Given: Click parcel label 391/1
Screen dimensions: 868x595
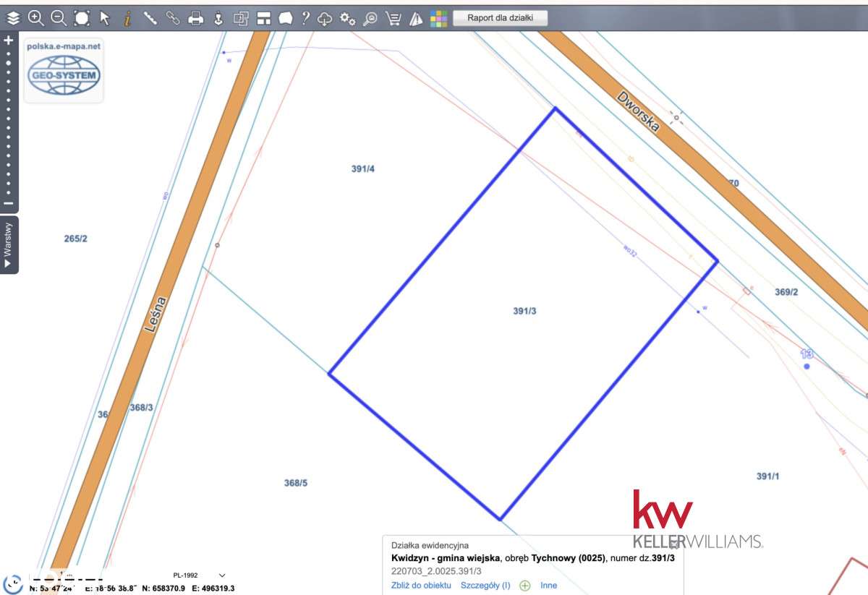Looking at the screenshot, I should (767, 476).
